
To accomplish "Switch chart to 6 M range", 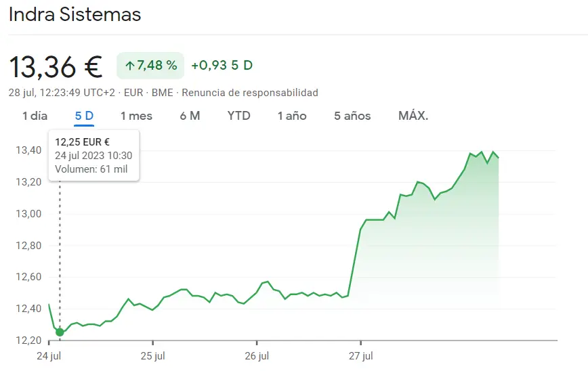I will pyautogui.click(x=190, y=116).
